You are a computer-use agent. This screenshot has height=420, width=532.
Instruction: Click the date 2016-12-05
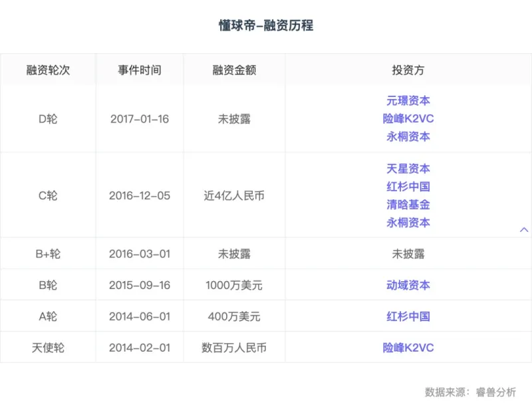point(140,195)
